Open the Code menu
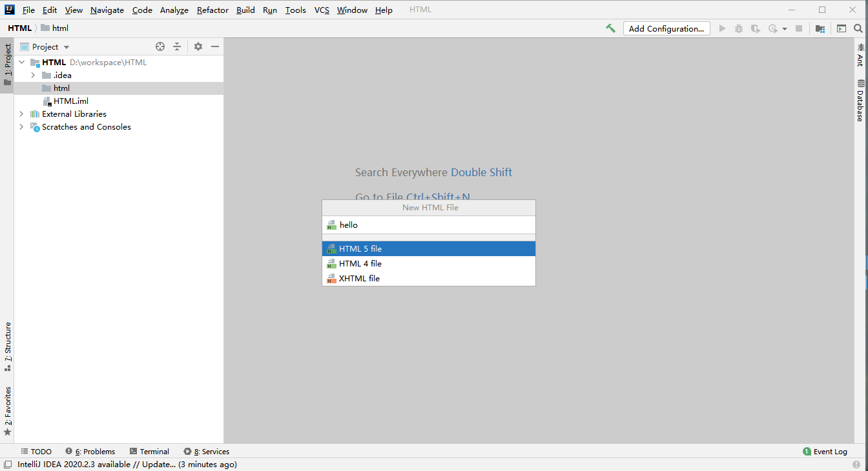This screenshot has height=471, width=868. pos(142,10)
